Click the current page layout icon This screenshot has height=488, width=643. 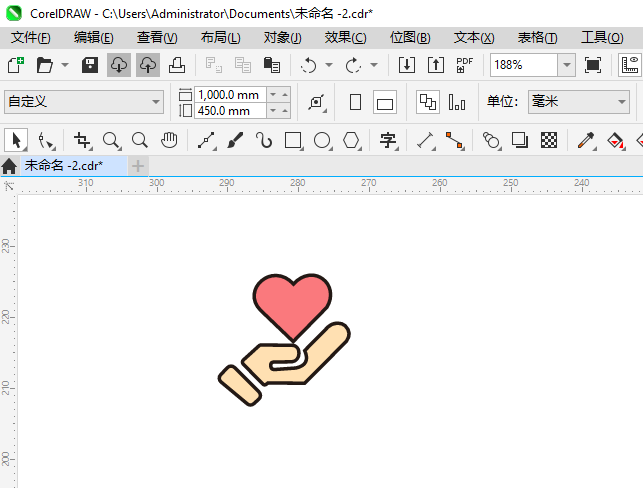pyautogui.click(x=457, y=102)
